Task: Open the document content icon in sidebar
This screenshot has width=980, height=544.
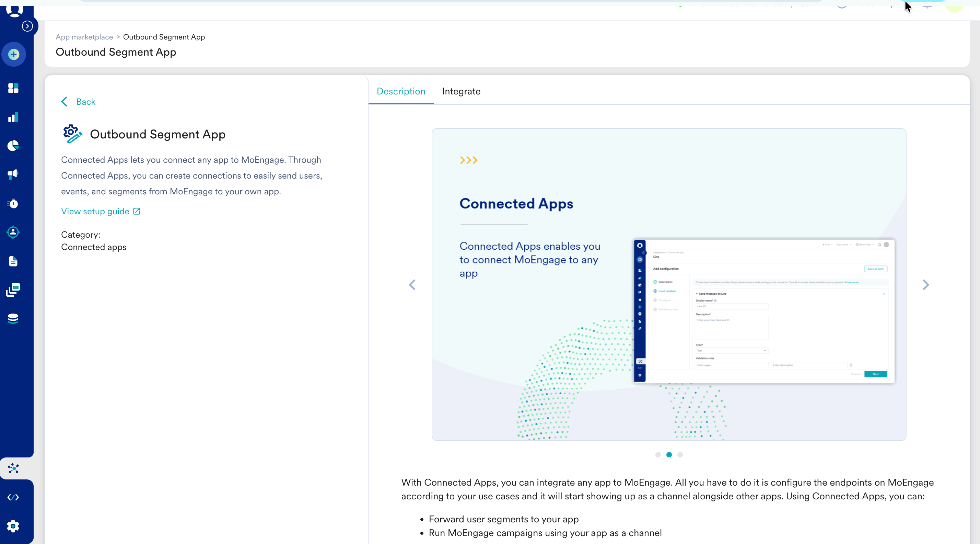Action: pos(13,261)
